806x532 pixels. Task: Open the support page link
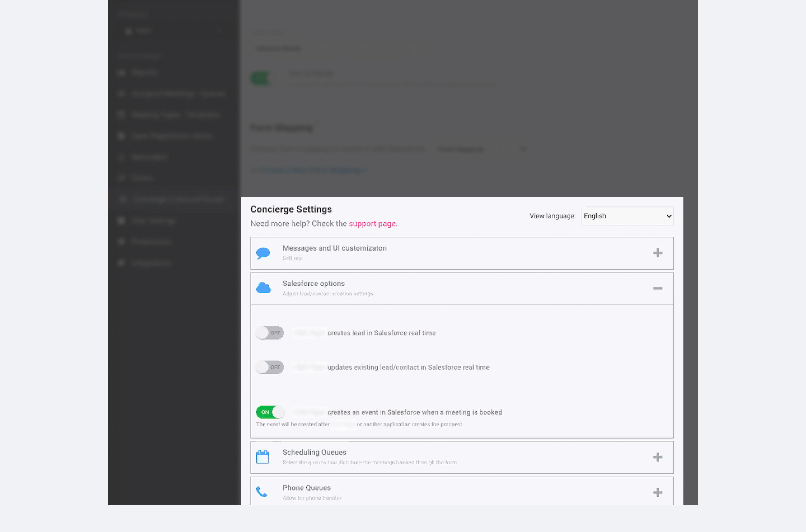(x=372, y=223)
